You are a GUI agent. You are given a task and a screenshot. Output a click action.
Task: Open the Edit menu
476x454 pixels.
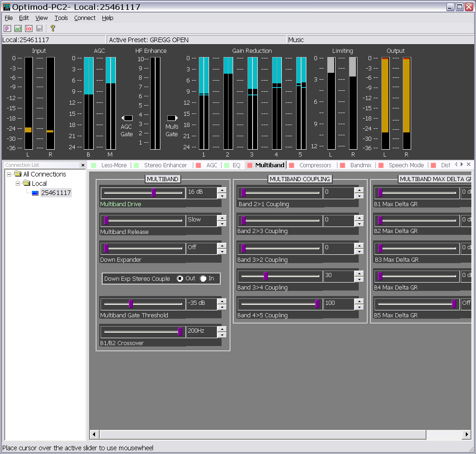pyautogui.click(x=24, y=18)
